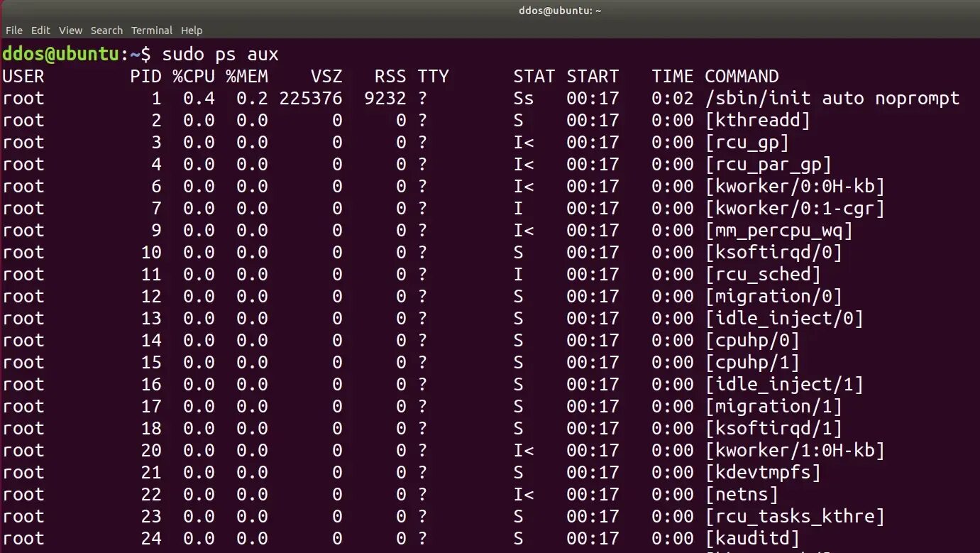Click the TTY column header
Screen dimensions: 980x553
tap(434, 77)
